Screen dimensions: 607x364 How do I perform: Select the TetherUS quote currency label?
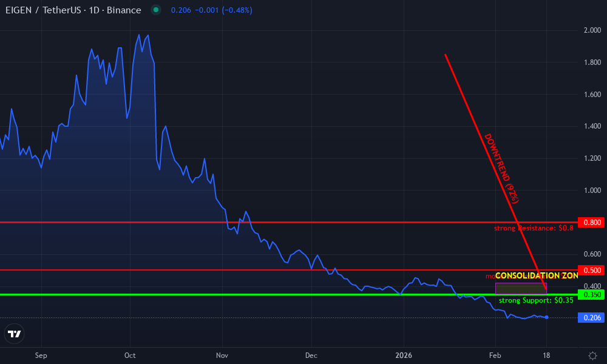(61, 10)
